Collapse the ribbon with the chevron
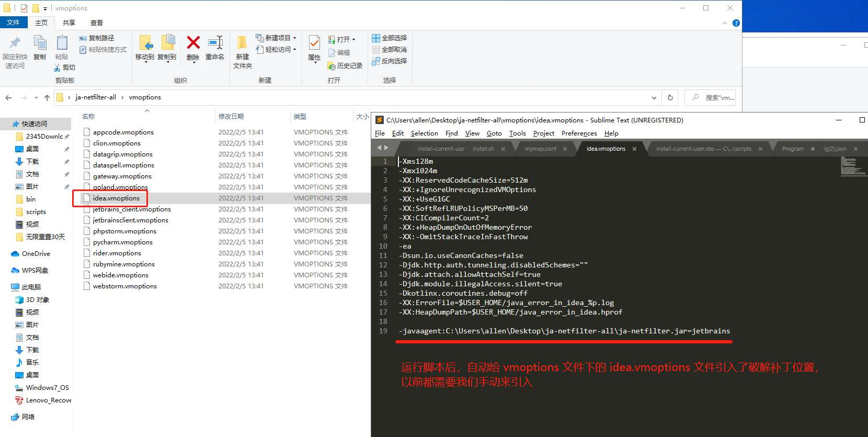868x437 pixels. point(724,23)
